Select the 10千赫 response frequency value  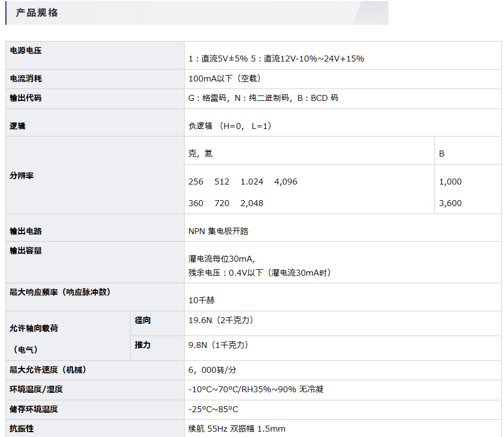click(x=201, y=301)
